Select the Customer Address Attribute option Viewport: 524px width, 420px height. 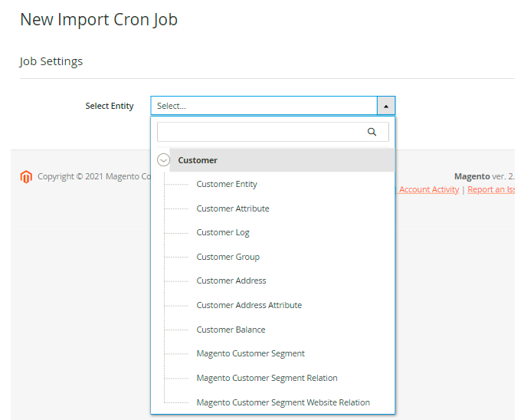(249, 305)
